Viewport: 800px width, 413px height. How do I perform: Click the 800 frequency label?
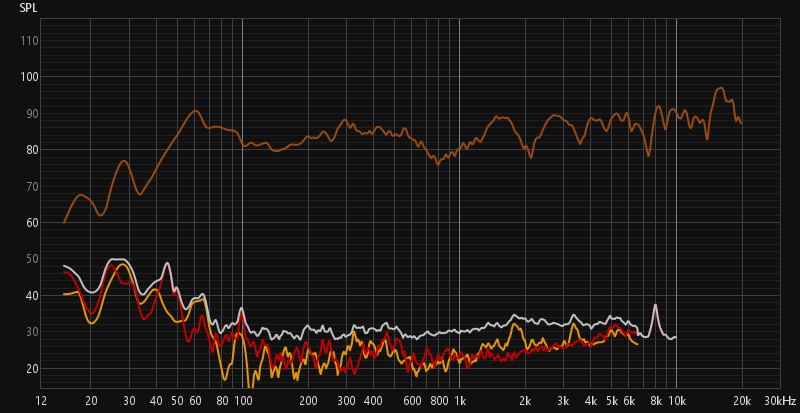[439, 400]
